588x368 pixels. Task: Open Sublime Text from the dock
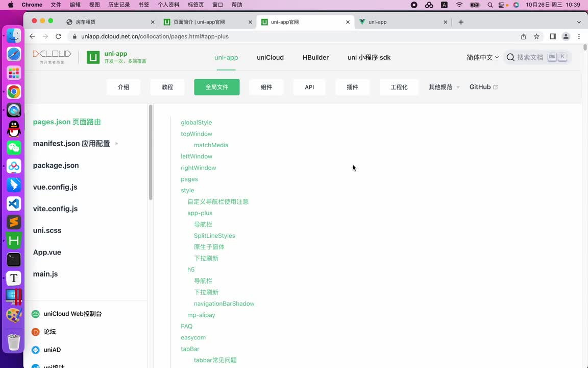click(14, 222)
